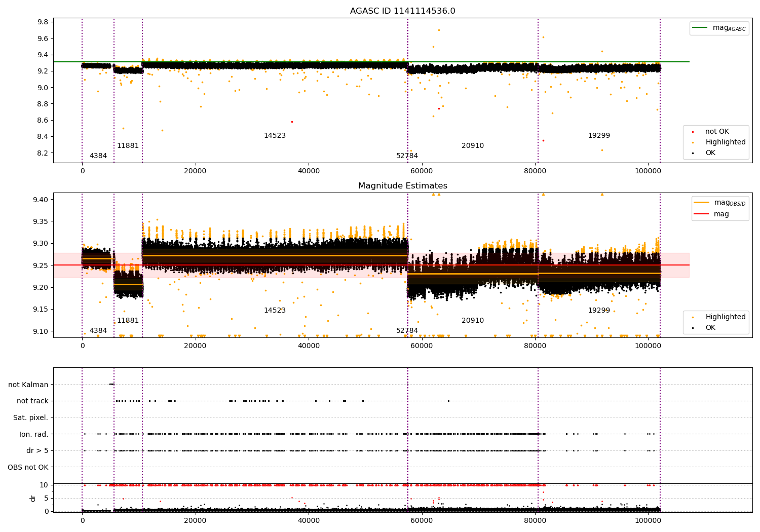Click the green line sample in mag AGASC legend
Image resolution: width=760 pixels, height=532 pixels.
click(x=700, y=27)
